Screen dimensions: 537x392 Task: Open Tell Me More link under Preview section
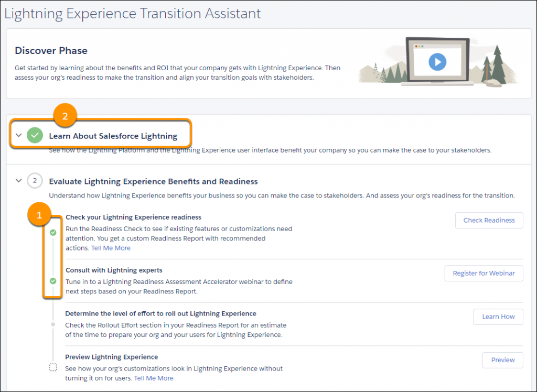tap(154, 378)
